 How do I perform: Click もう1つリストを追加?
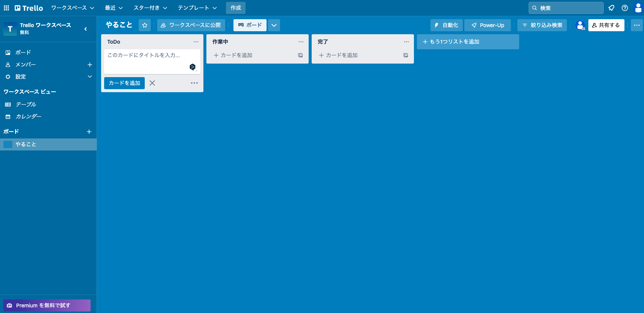[468, 42]
